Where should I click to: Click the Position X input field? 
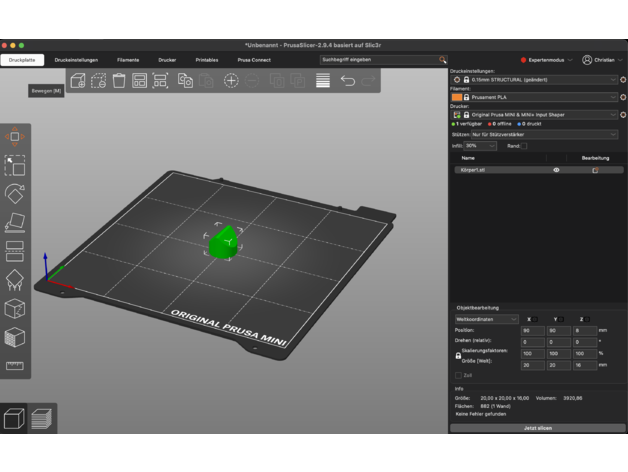pyautogui.click(x=533, y=331)
